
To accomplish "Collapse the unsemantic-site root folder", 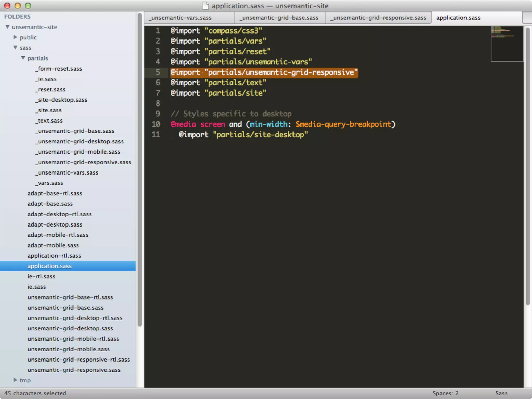I will tap(8, 27).
